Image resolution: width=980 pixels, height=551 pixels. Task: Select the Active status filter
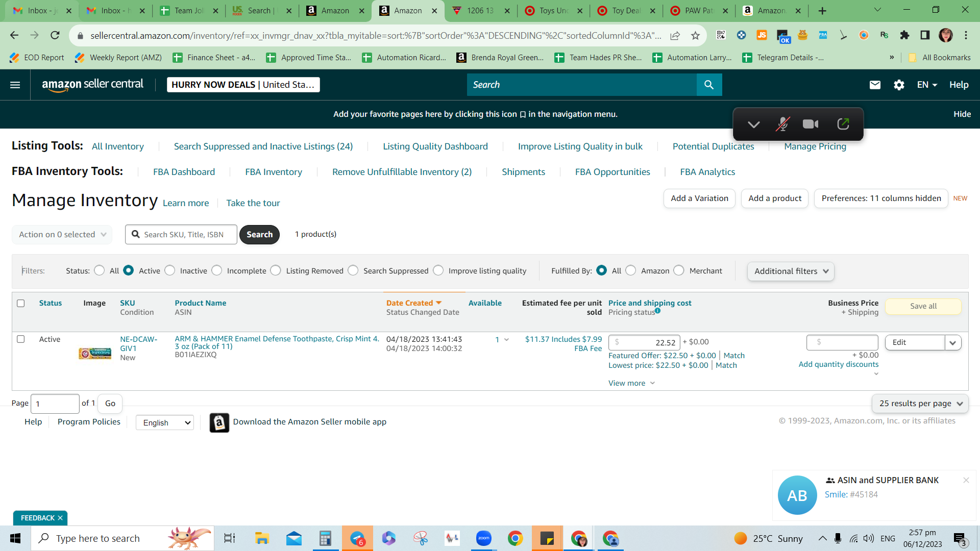(x=129, y=270)
